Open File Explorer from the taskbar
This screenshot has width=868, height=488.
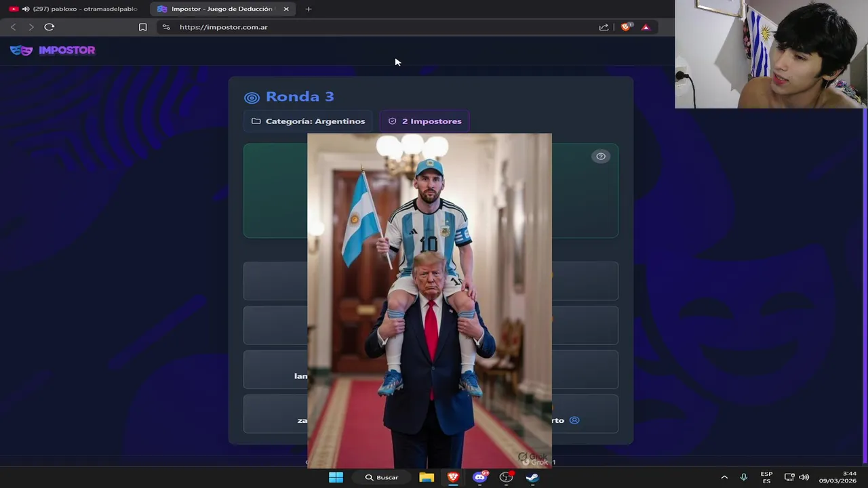point(427,477)
